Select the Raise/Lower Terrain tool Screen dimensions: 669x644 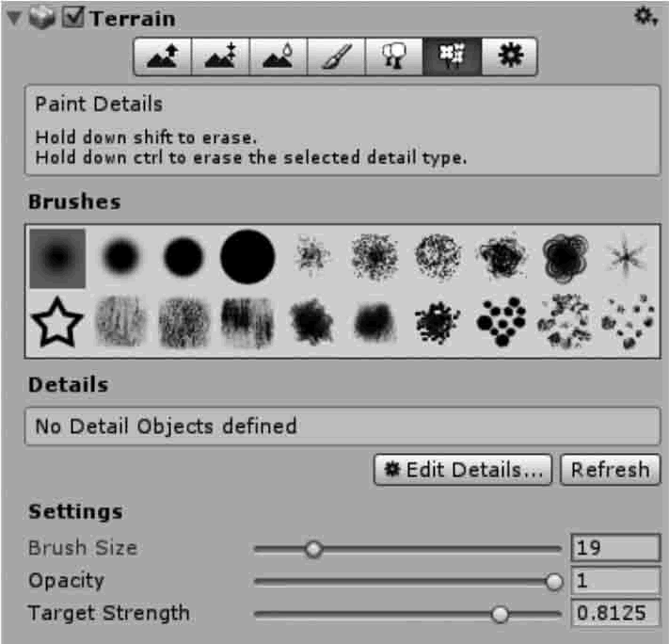163,56
